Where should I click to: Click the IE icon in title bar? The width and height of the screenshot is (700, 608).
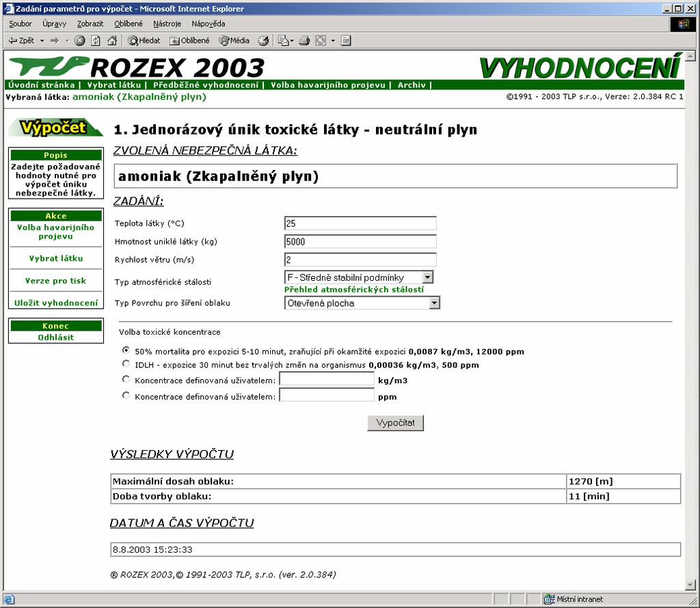(8, 8)
